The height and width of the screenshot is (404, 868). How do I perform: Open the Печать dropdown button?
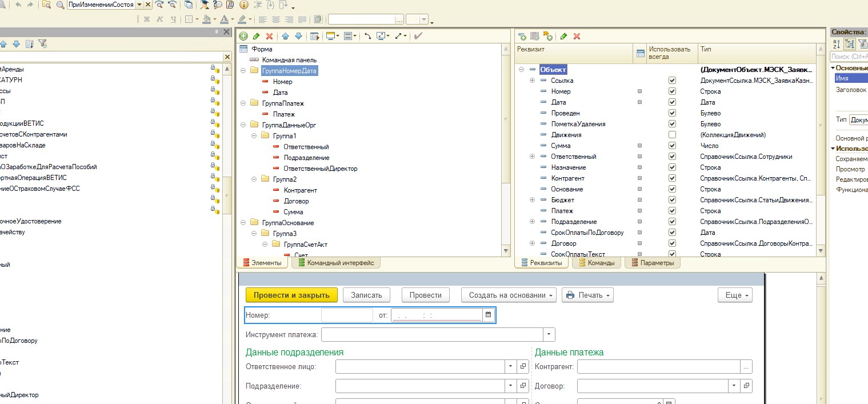coord(587,295)
